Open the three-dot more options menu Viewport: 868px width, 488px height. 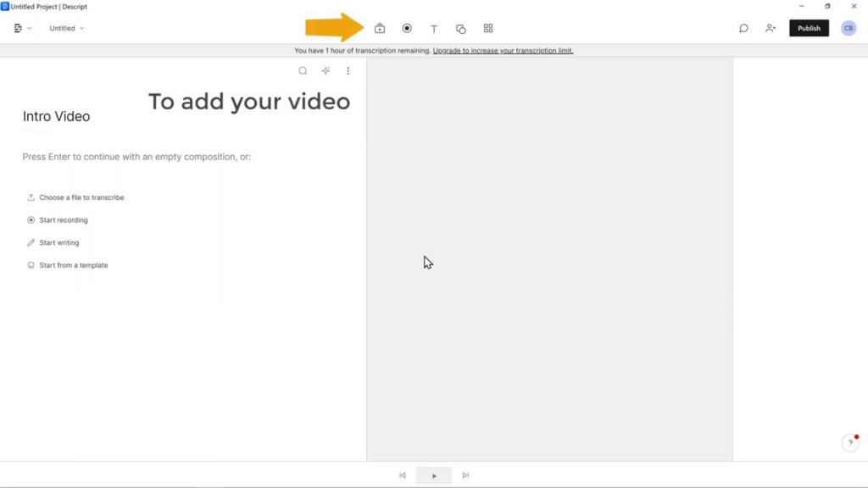coord(348,71)
